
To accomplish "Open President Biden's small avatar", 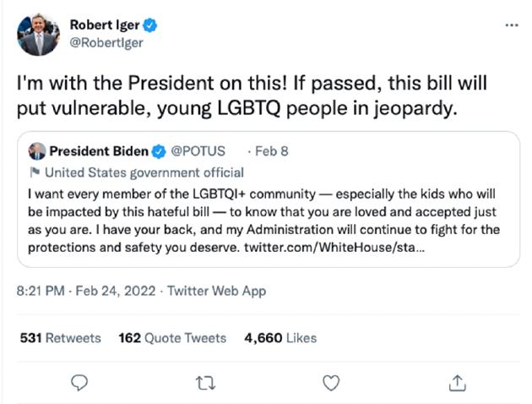I will [x=37, y=151].
